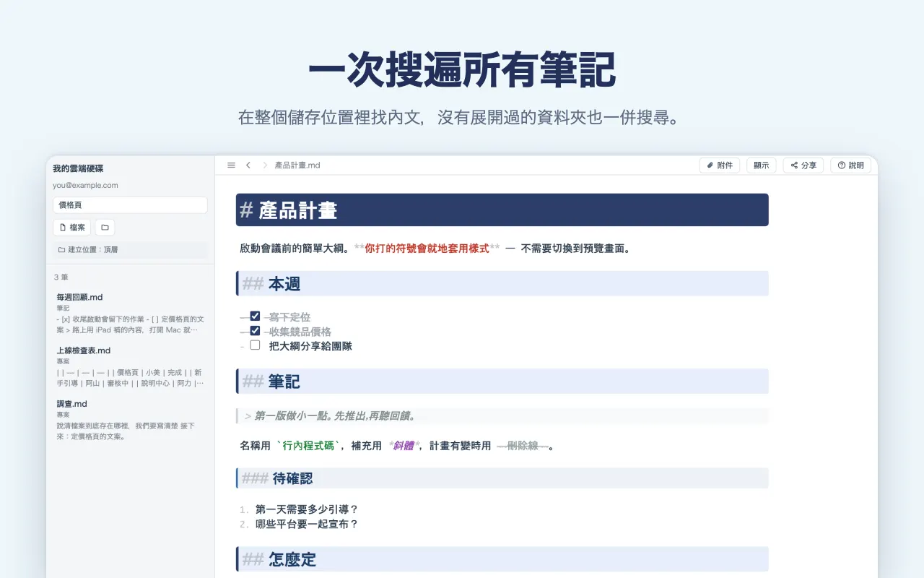Check the 把大綱分享給團隊 checkbox
This screenshot has width=924, height=578.
(x=255, y=345)
